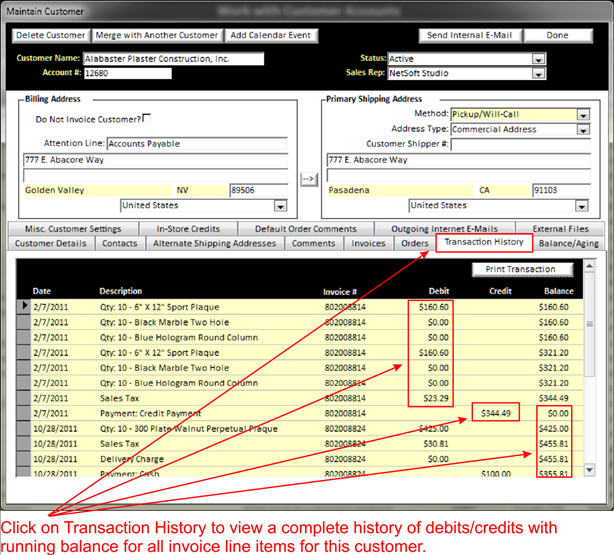Open the Balance/Aging tab
Viewport: 614px width, 555px height.
[x=569, y=243]
